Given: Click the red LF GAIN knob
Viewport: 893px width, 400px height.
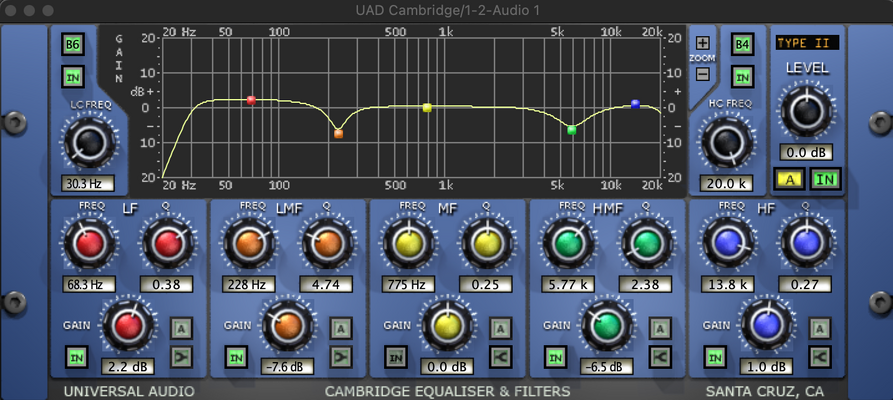Looking at the screenshot, I should (x=128, y=326).
